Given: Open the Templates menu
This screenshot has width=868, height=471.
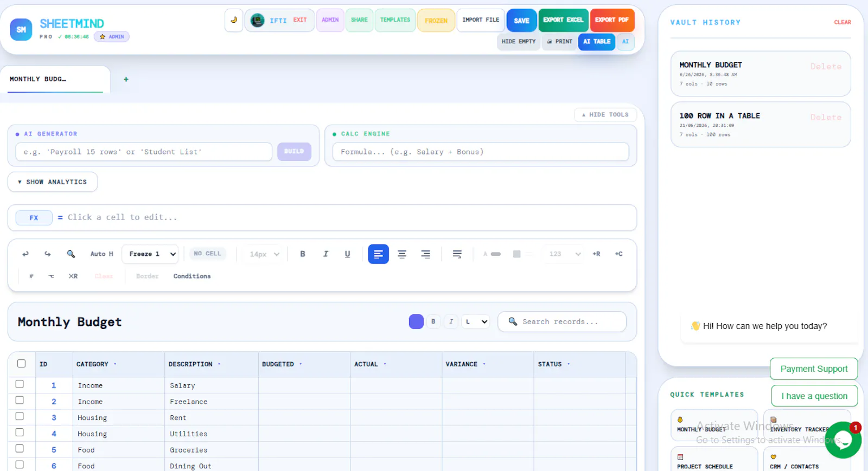Looking at the screenshot, I should click(395, 20).
